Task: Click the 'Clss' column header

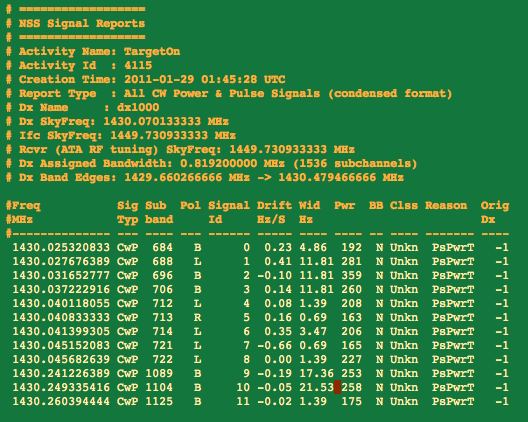Action: point(404,205)
